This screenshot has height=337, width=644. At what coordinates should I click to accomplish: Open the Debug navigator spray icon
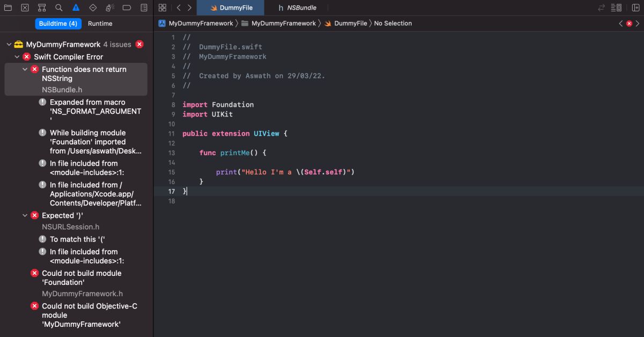(110, 8)
